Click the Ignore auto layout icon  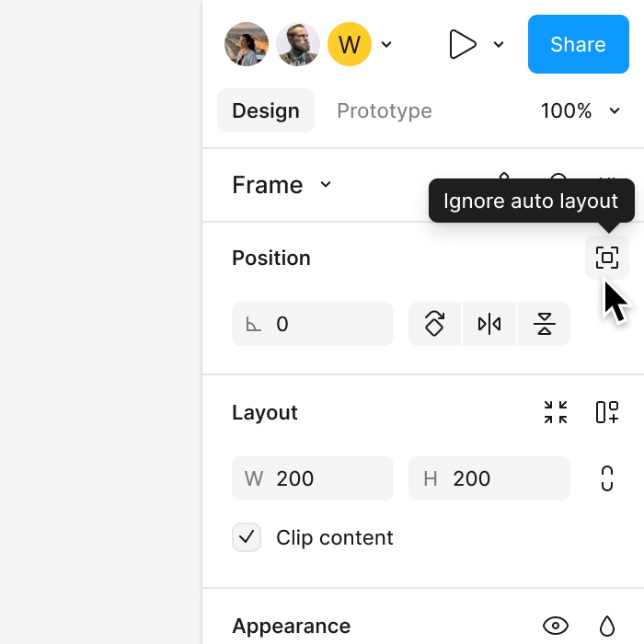click(607, 258)
